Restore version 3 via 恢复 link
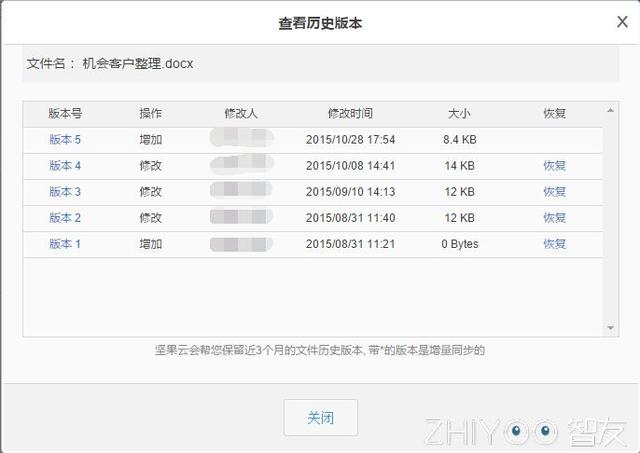This screenshot has width=640, height=453. coord(554,192)
